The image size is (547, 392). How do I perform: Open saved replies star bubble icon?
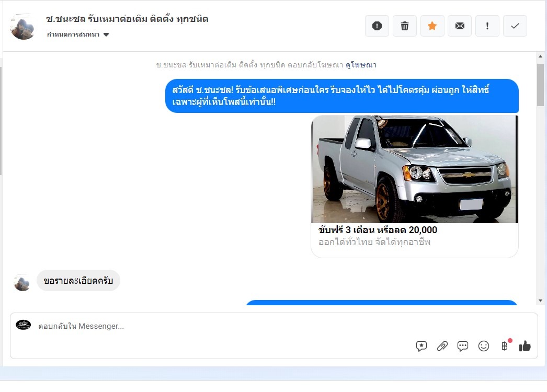click(x=421, y=346)
